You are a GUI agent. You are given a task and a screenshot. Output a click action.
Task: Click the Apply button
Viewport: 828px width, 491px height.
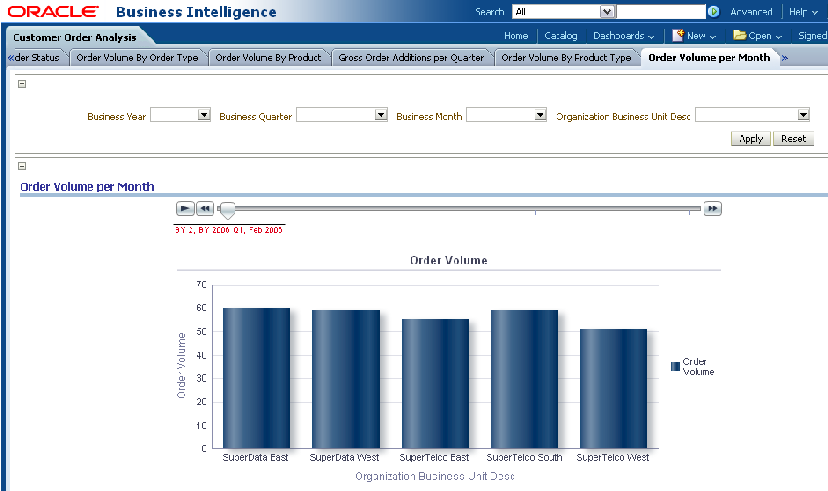pos(751,139)
